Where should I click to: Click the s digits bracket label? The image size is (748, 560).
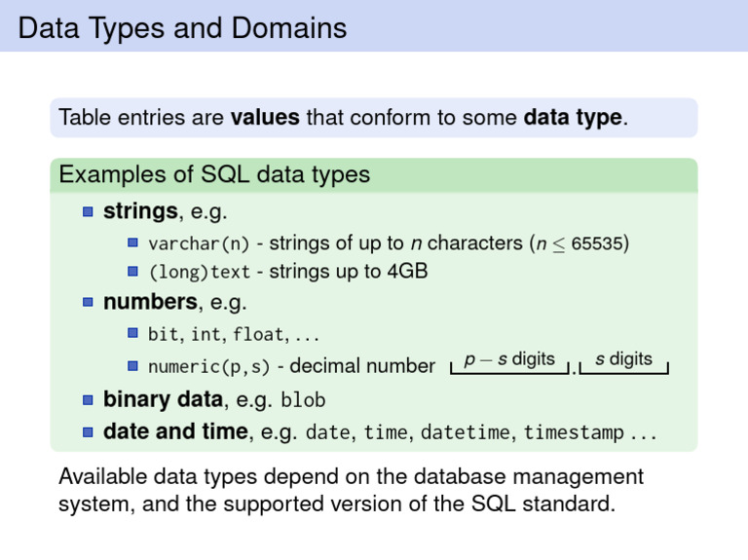click(x=624, y=358)
